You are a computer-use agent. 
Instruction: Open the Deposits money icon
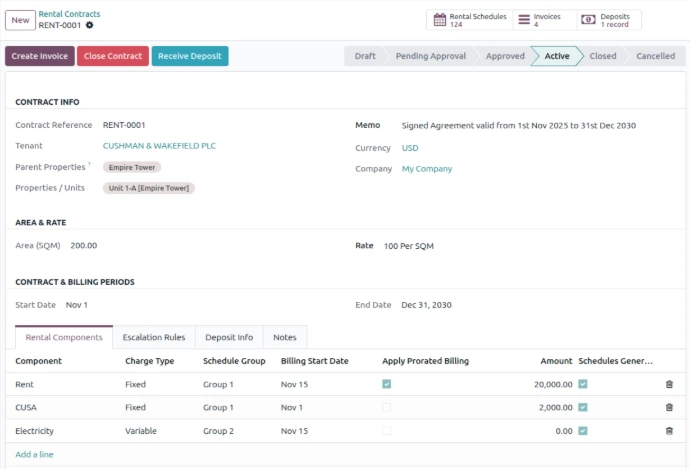tap(589, 20)
